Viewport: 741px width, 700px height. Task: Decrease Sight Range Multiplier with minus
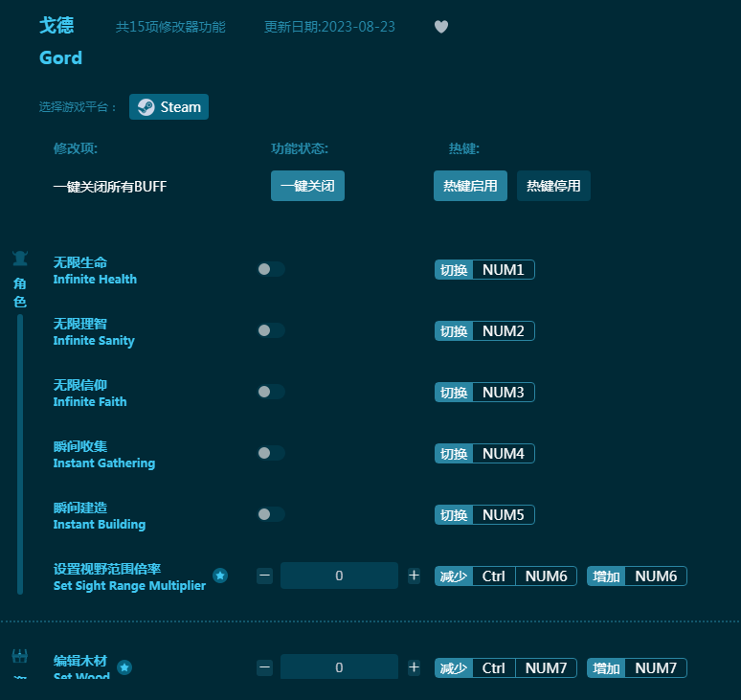265,576
